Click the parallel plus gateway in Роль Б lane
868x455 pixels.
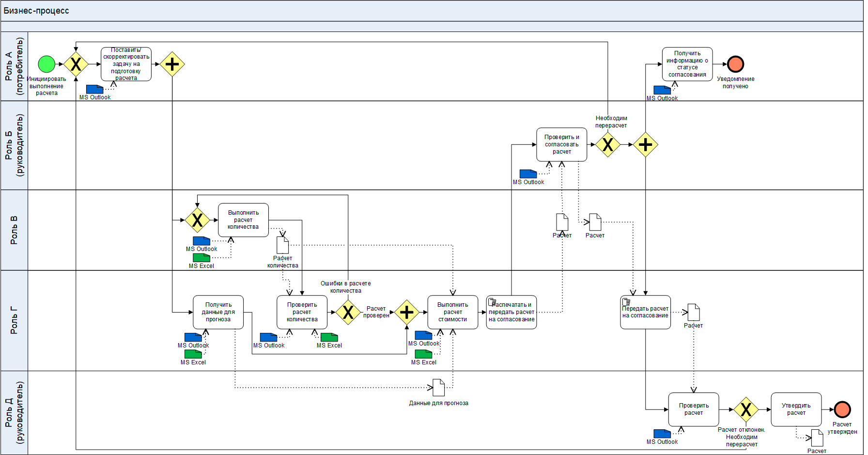pos(645,144)
